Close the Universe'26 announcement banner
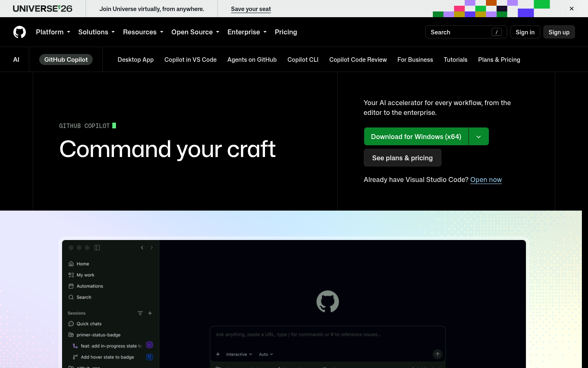This screenshot has height=368, width=588. tap(572, 9)
